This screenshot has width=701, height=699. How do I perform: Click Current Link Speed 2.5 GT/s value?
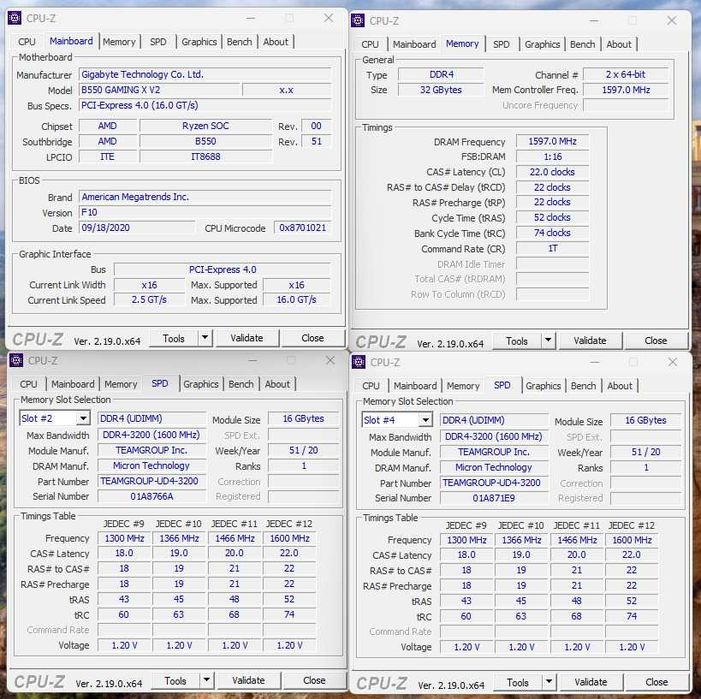149,299
